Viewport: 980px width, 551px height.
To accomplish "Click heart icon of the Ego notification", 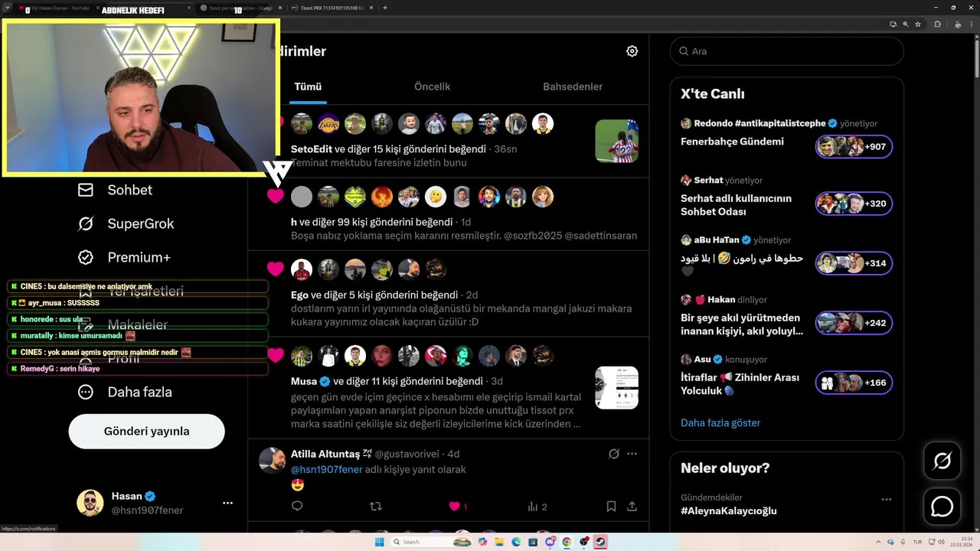I will [x=276, y=269].
